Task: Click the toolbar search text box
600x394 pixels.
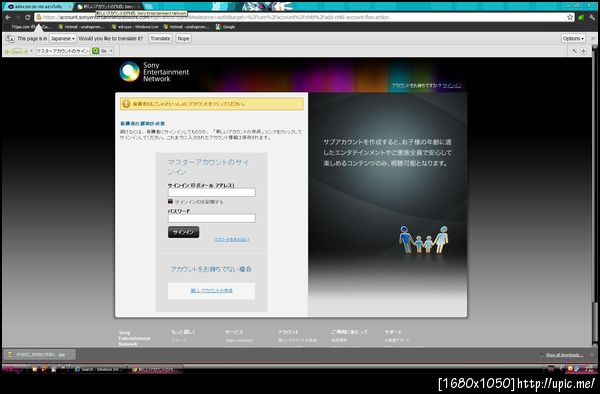Action: pyautogui.click(x=63, y=51)
